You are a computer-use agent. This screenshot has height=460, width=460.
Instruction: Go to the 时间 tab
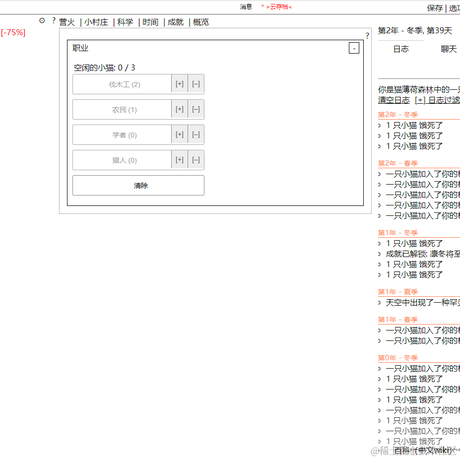coord(150,22)
